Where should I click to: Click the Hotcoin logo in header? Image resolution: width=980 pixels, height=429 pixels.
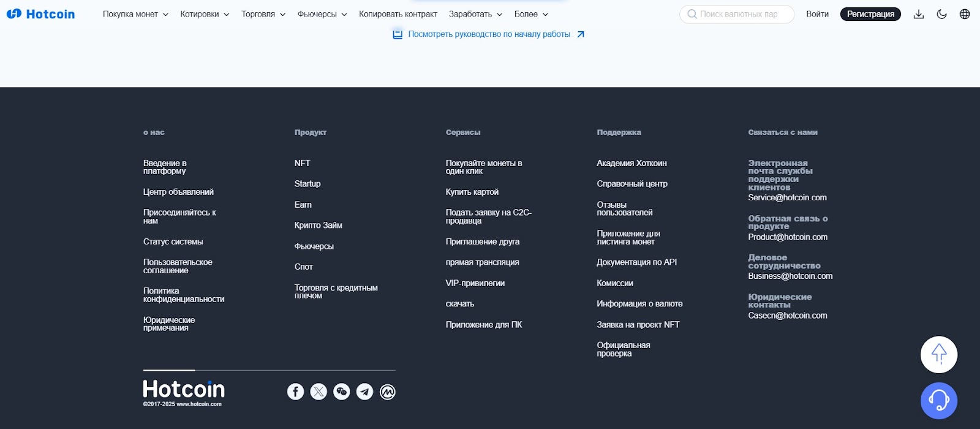point(41,14)
